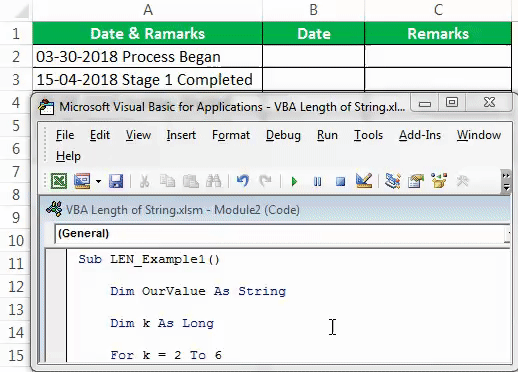Click the Undo arrow icon

(x=243, y=181)
